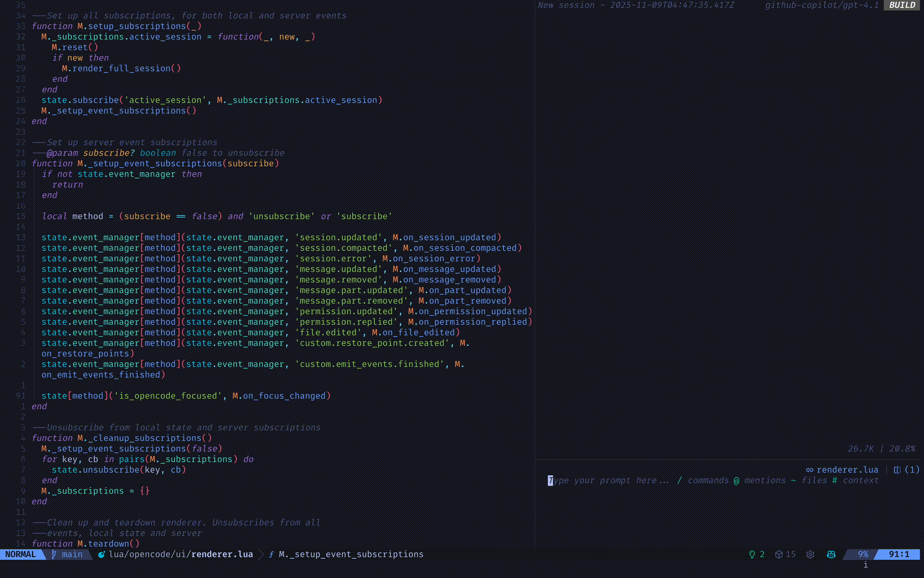The image size is (924, 578).
Task: Click the 9% scroll progress indicator
Action: click(864, 554)
